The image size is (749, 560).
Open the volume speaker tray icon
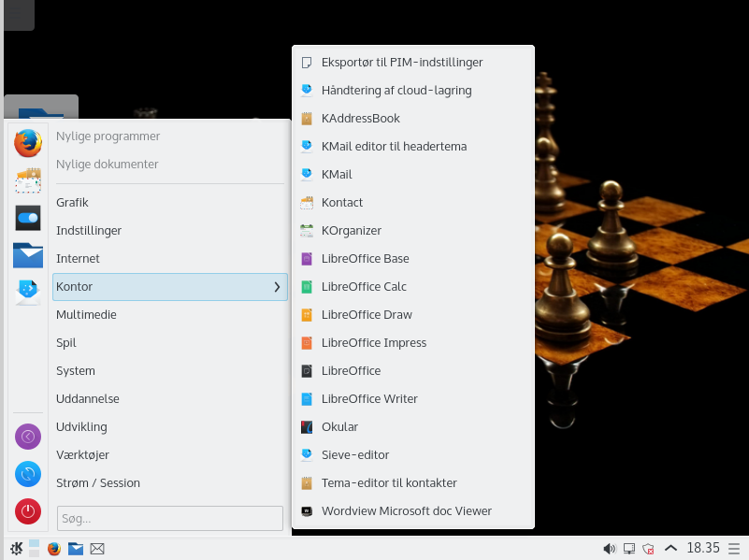click(609, 549)
